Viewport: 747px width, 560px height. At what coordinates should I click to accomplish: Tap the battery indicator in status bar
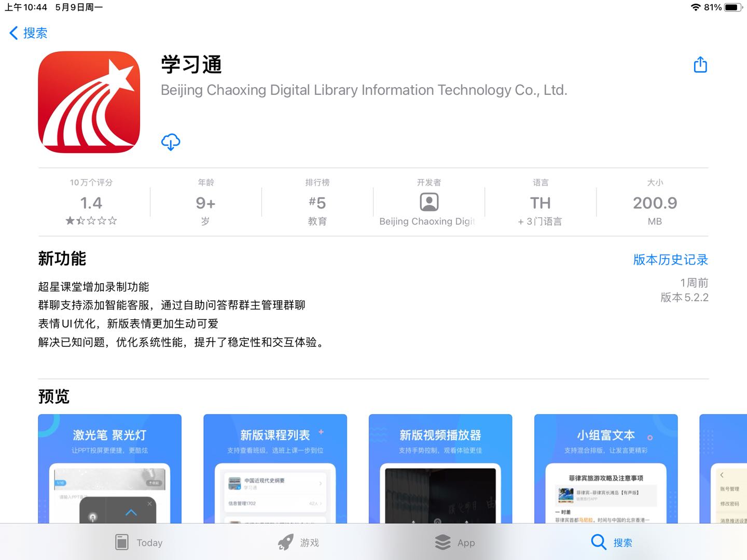pyautogui.click(x=734, y=7)
